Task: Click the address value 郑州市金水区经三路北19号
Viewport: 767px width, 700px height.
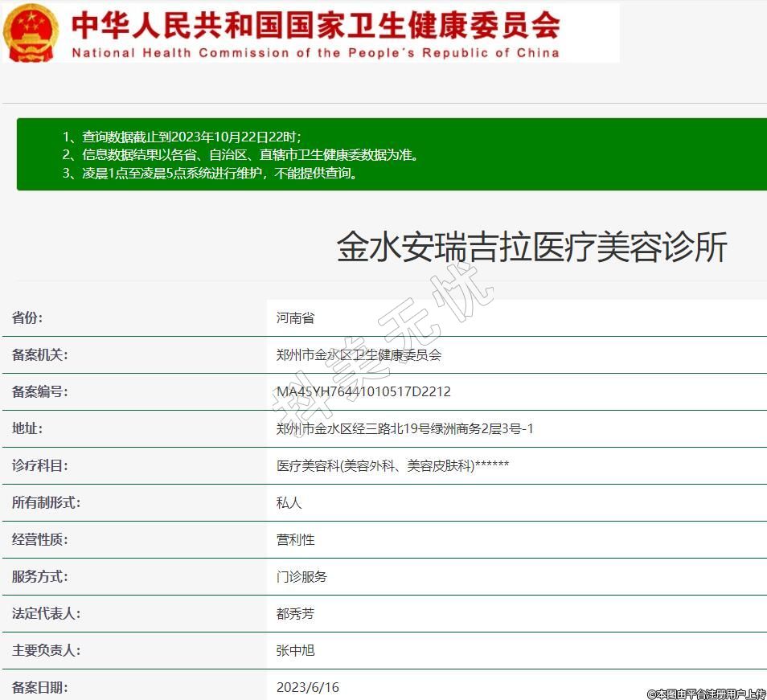Action: 404,428
